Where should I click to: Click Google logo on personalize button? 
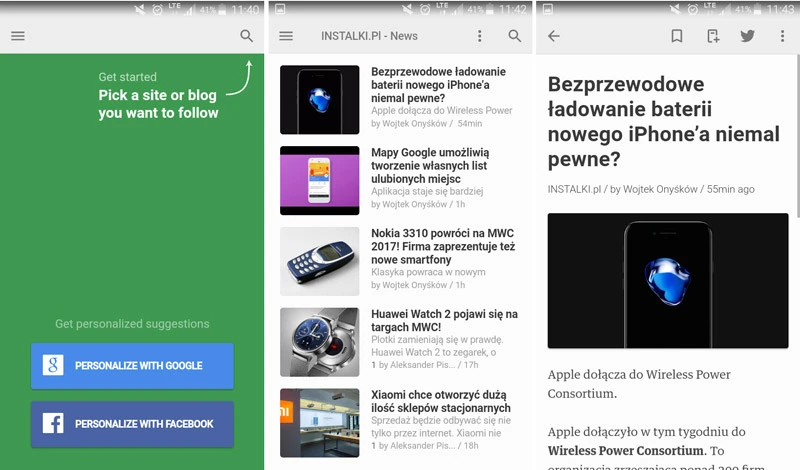(53, 365)
